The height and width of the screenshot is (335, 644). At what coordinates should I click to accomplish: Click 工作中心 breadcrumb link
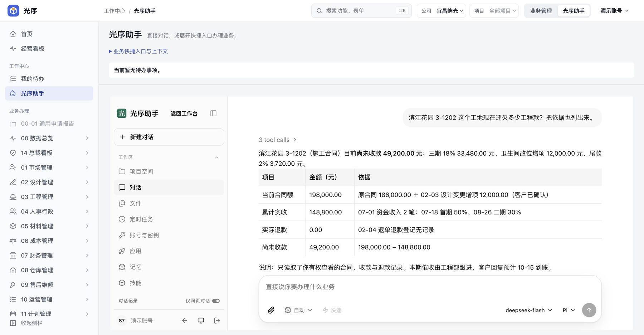coord(114,11)
